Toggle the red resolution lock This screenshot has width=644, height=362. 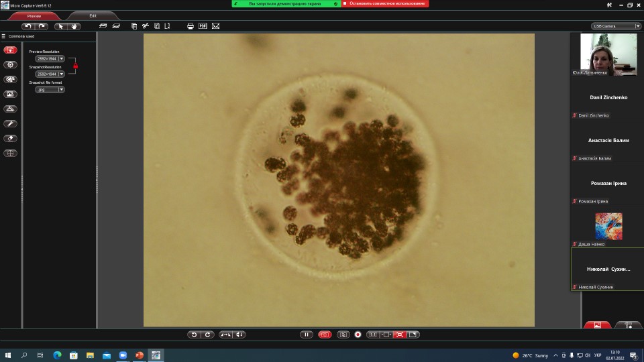(x=76, y=66)
